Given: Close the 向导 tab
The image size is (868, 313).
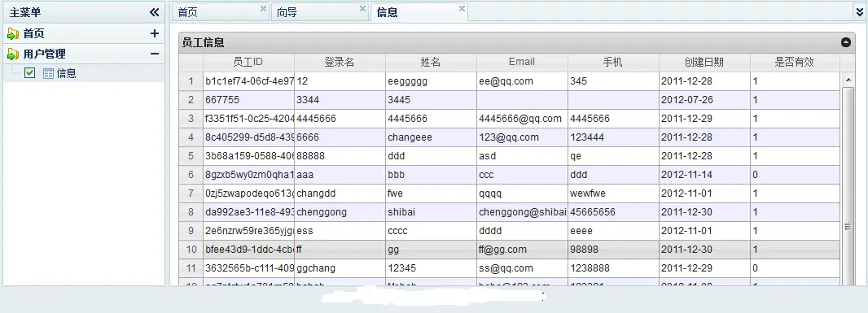Looking at the screenshot, I should (362, 8).
